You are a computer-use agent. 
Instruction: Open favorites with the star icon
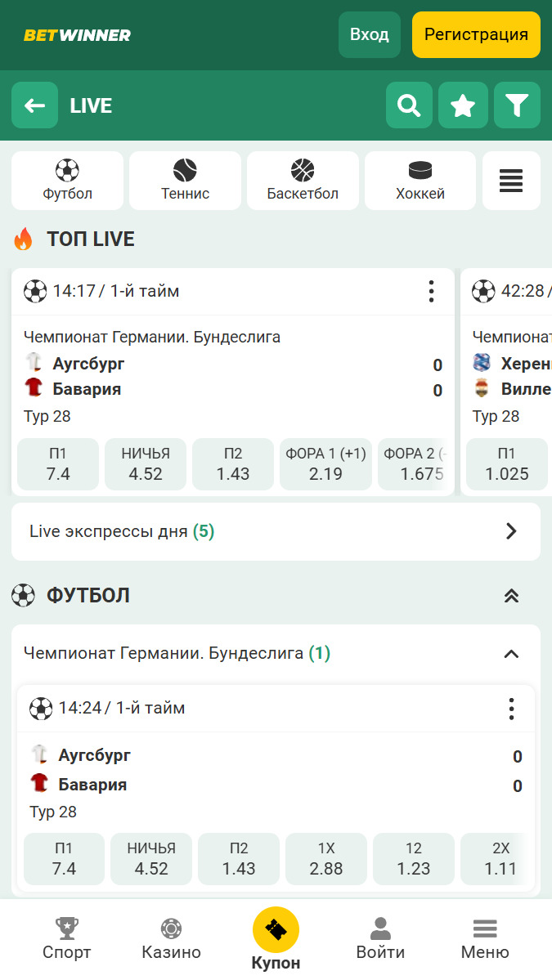[x=463, y=105]
